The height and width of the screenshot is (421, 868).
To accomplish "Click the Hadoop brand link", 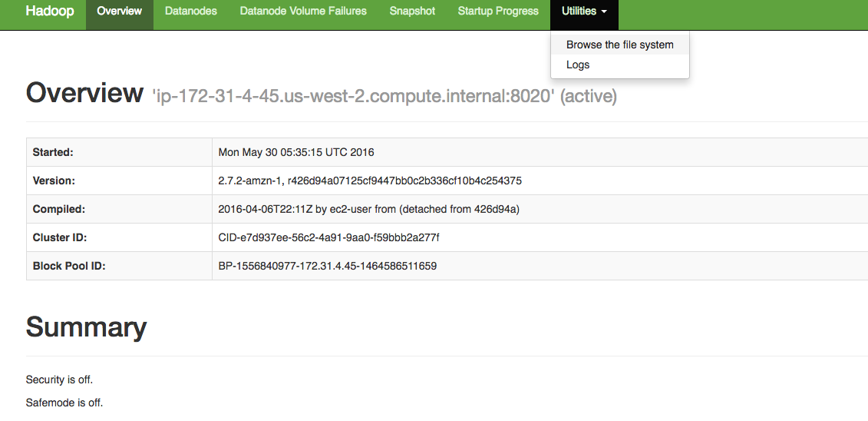I will coord(50,12).
